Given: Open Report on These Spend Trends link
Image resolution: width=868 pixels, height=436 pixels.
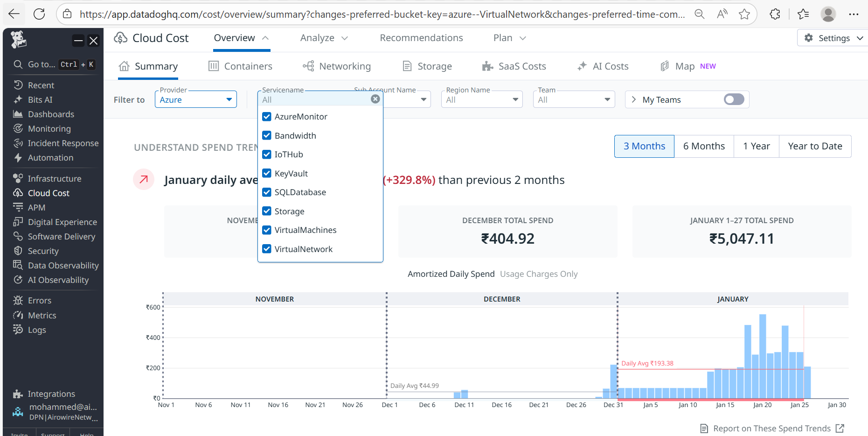Looking at the screenshot, I should tap(772, 429).
